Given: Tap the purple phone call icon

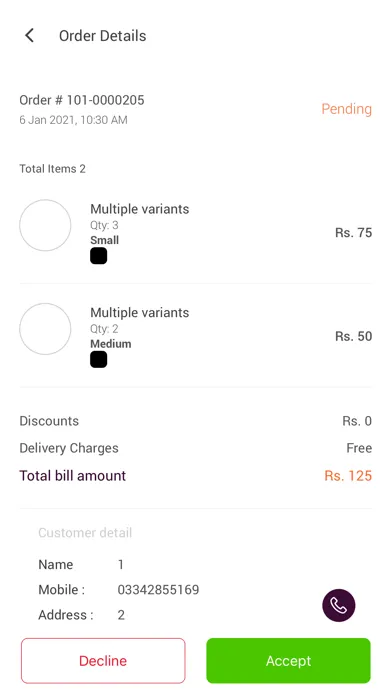Looking at the screenshot, I should 338,605.
